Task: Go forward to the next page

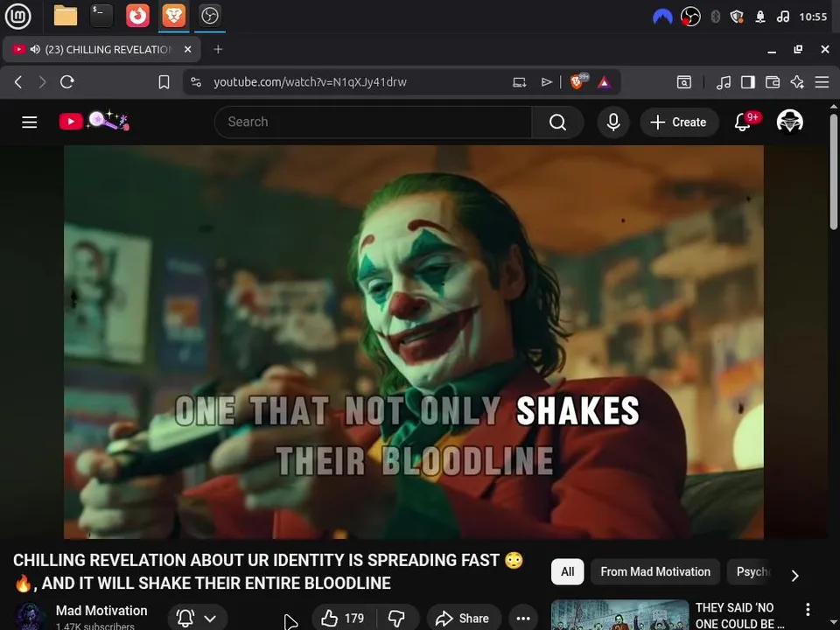Action: coord(42,82)
